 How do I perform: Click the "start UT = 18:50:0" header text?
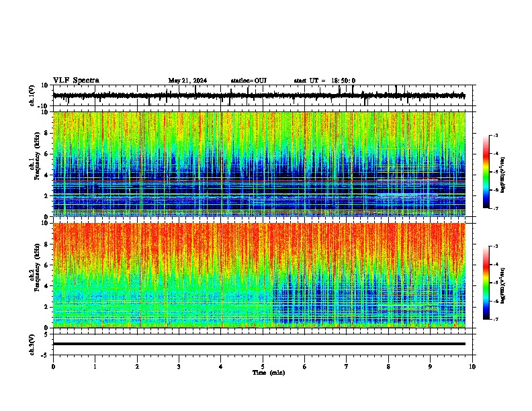(x=324, y=81)
